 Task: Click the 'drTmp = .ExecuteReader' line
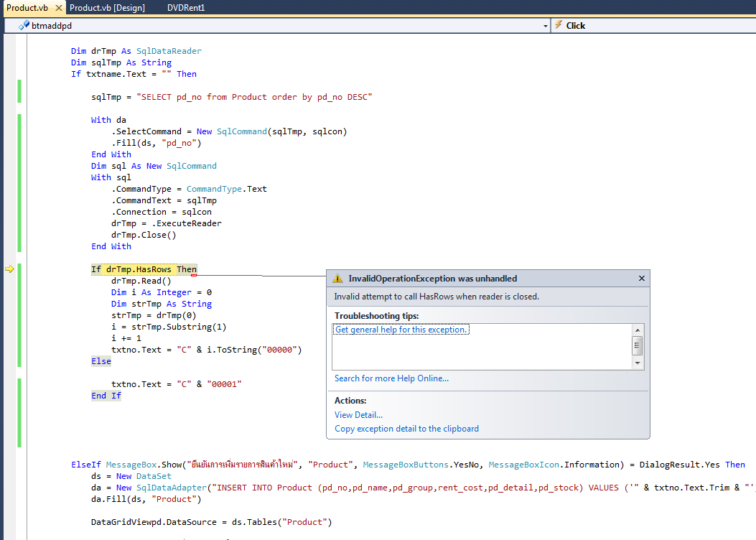click(x=167, y=224)
